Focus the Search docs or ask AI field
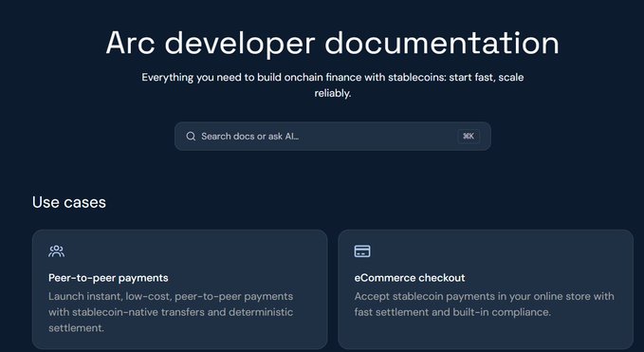This screenshot has width=644, height=352. point(333,137)
